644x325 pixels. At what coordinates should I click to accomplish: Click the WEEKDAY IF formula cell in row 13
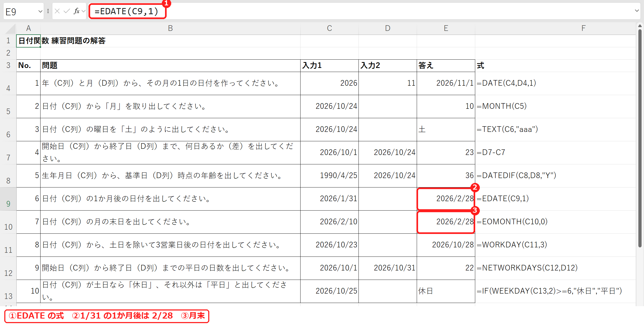coord(555,291)
